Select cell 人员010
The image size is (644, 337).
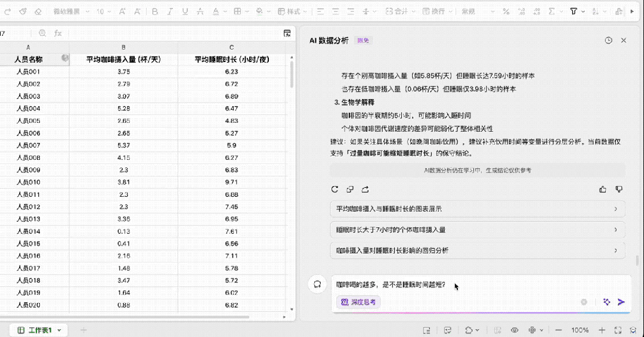click(x=29, y=182)
